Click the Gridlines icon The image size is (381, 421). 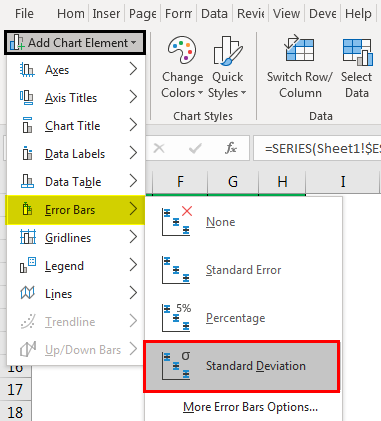pos(28,238)
